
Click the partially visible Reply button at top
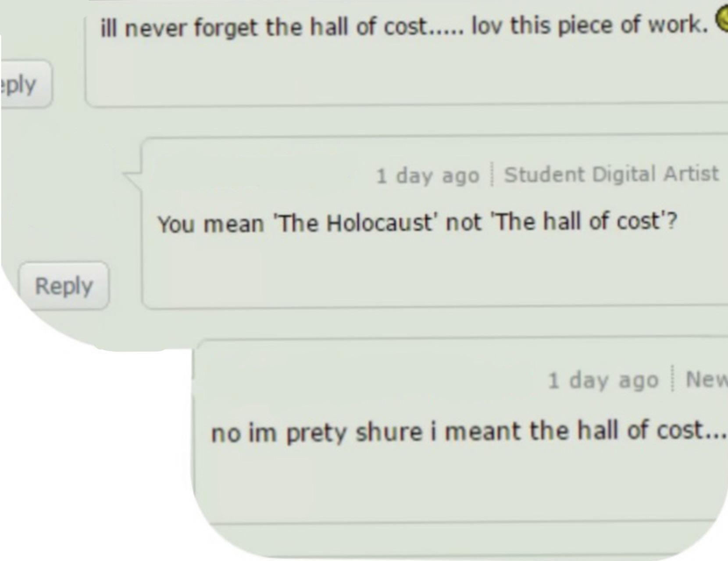click(x=25, y=84)
